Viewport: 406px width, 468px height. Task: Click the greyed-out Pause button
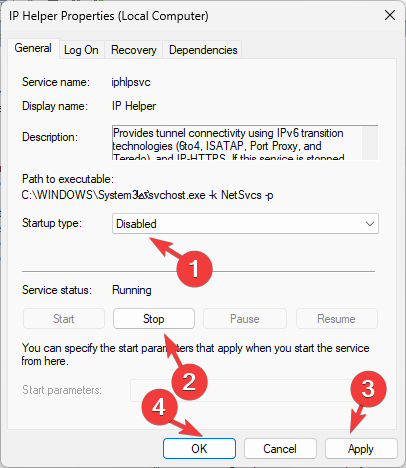(245, 319)
